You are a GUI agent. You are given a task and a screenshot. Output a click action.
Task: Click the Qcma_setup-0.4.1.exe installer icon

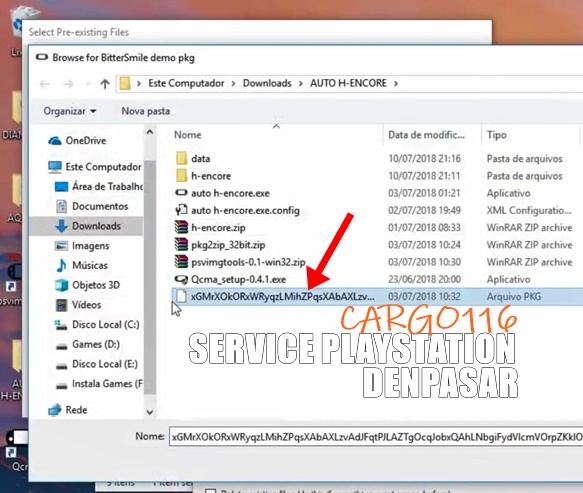coord(181,279)
